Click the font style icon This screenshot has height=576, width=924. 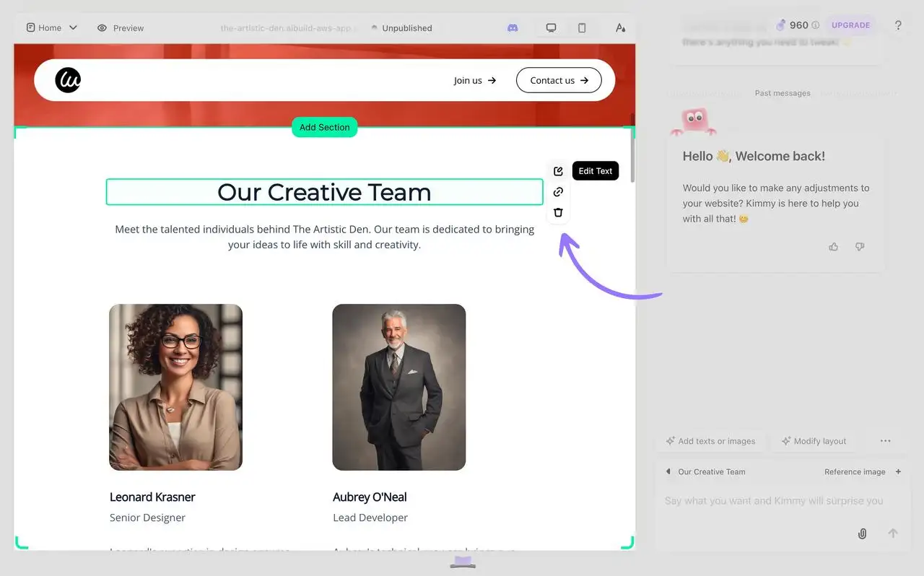click(620, 28)
